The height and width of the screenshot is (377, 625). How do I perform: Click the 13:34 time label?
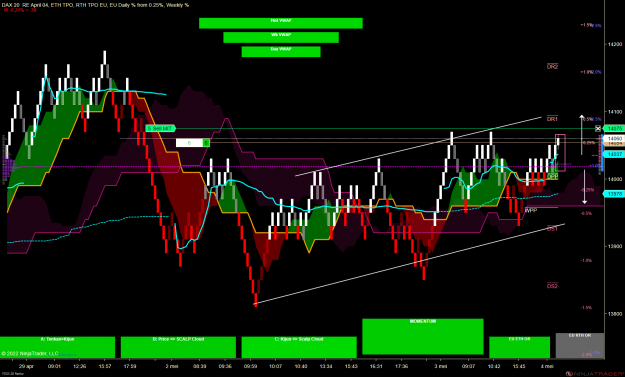click(x=326, y=366)
